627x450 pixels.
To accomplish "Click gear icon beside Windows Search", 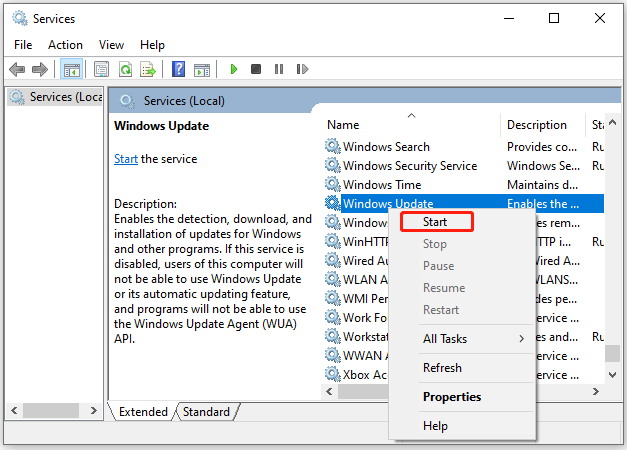I will pos(332,146).
